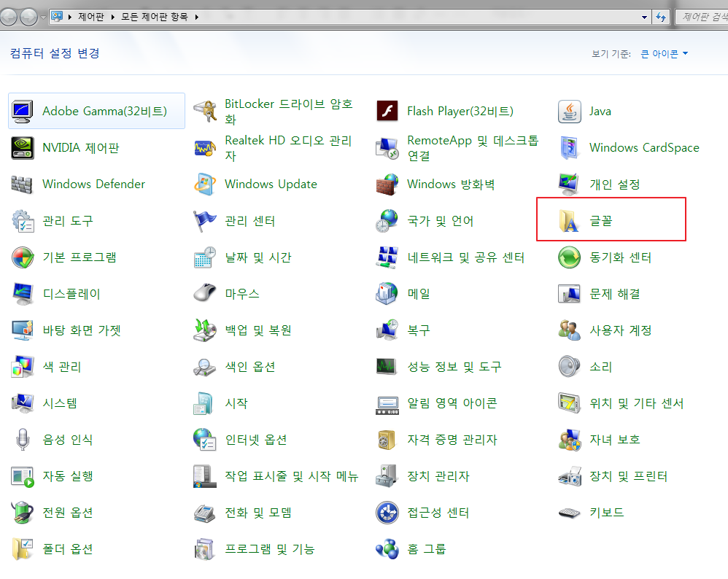Open the 바탕 화면 가젯 icon

(x=23, y=330)
